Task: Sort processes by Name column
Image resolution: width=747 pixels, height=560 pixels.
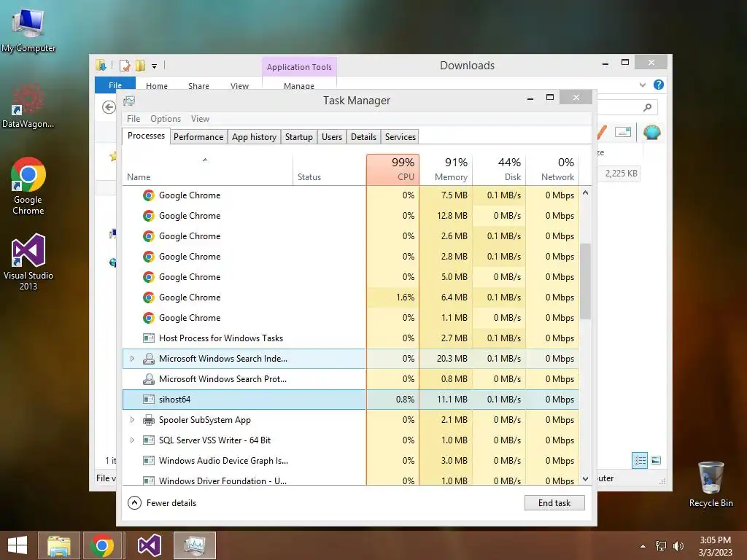Action: pos(207,170)
